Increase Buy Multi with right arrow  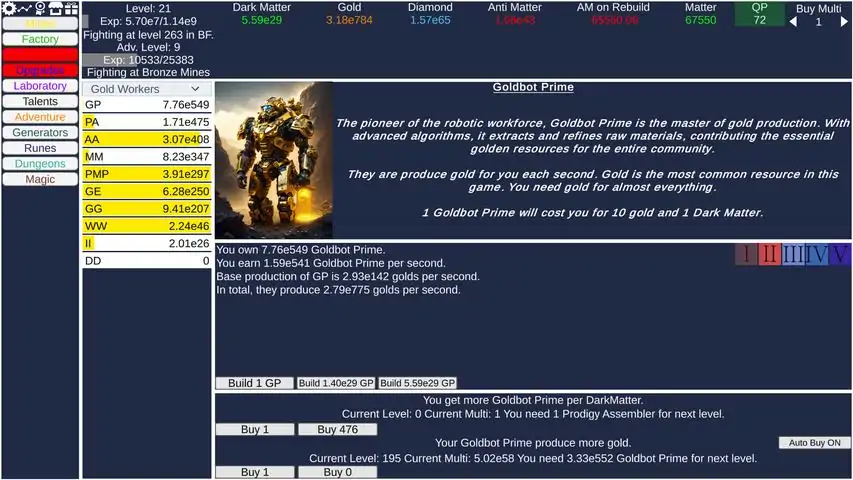(x=844, y=22)
